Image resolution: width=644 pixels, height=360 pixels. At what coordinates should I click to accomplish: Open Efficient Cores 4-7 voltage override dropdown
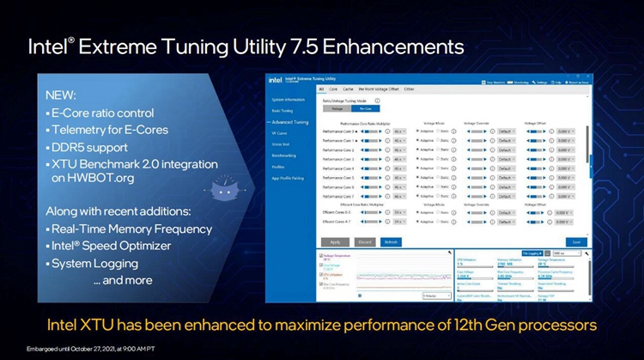(507, 222)
